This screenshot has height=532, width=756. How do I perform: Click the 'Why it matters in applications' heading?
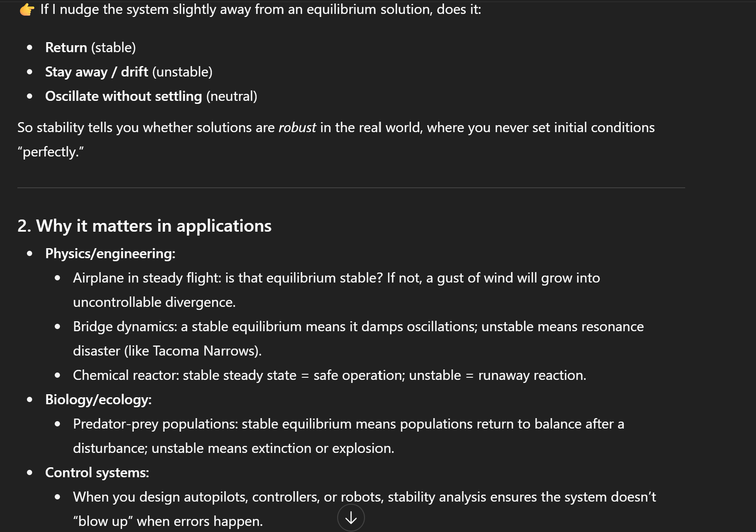click(x=144, y=226)
